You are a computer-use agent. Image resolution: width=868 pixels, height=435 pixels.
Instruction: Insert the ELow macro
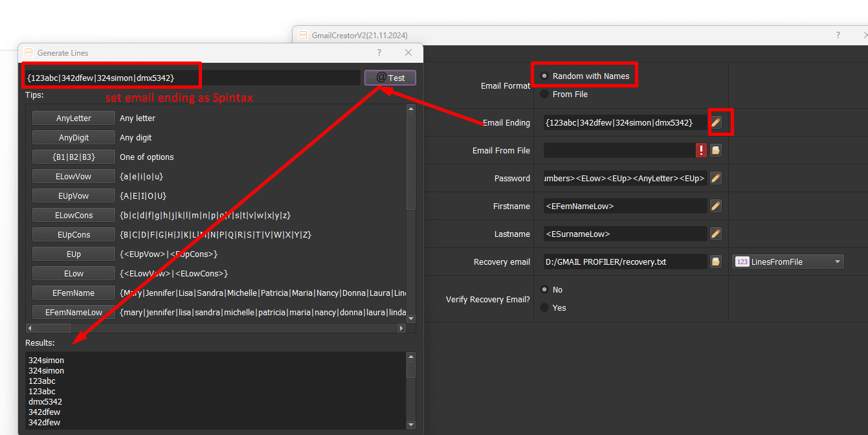coord(74,274)
